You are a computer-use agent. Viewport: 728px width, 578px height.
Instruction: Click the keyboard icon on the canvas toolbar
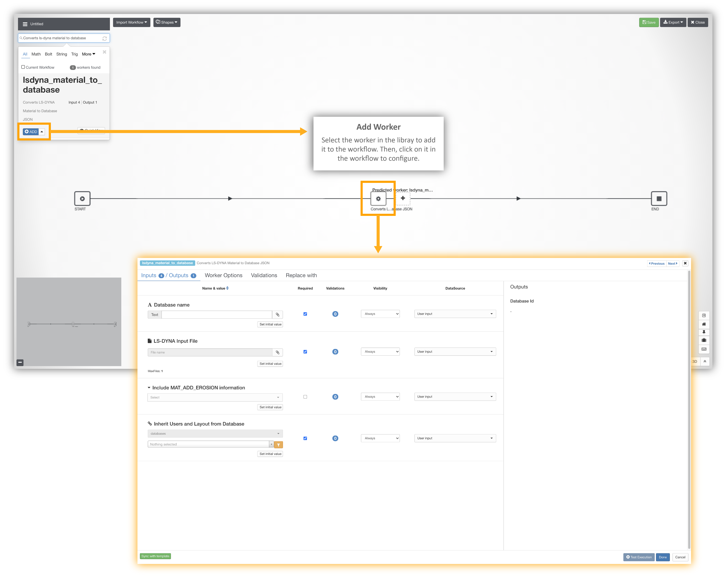pos(704,349)
